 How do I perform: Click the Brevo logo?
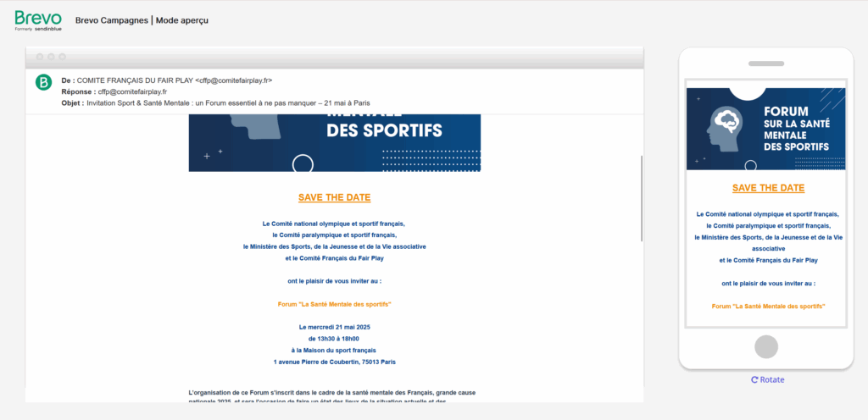[x=38, y=20]
